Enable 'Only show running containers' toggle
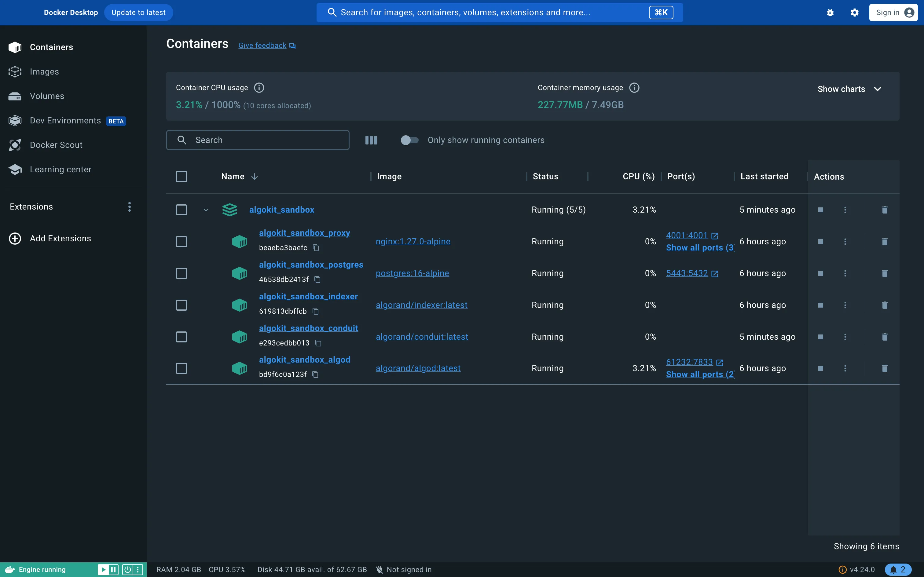Screen dimensions: 924x577 [409, 140]
